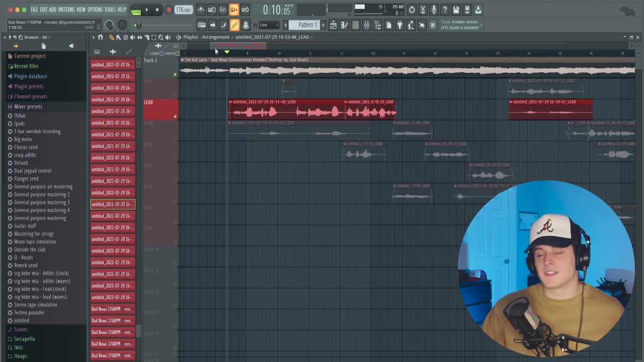Adjust the master volume knob
Viewport: 644px width, 362px height.
109,25
